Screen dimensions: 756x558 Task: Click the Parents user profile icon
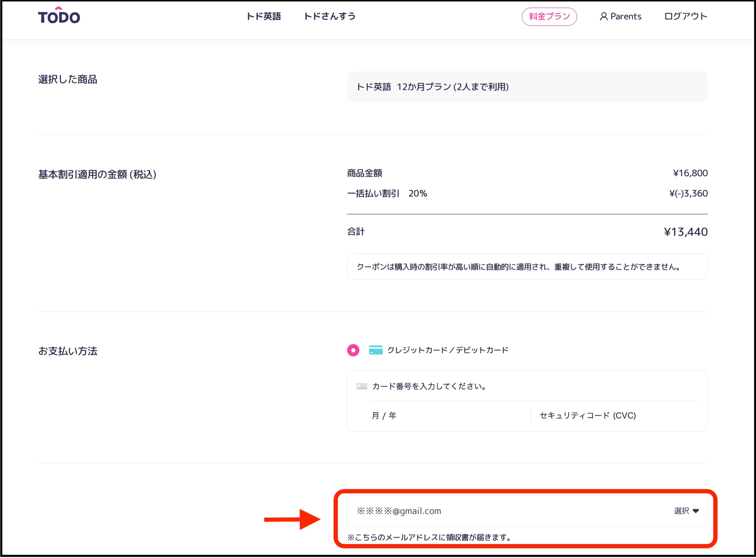click(604, 16)
